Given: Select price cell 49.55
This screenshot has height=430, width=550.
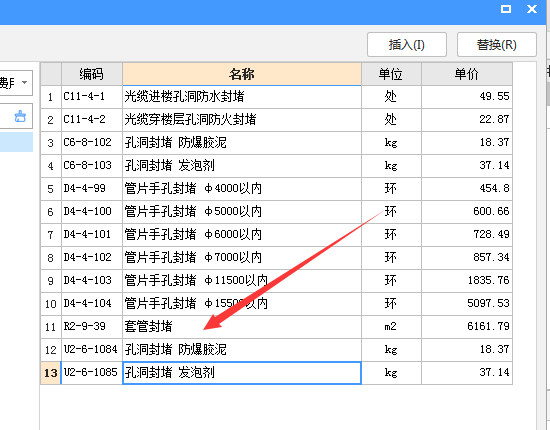Looking at the screenshot, I should click(x=467, y=97).
